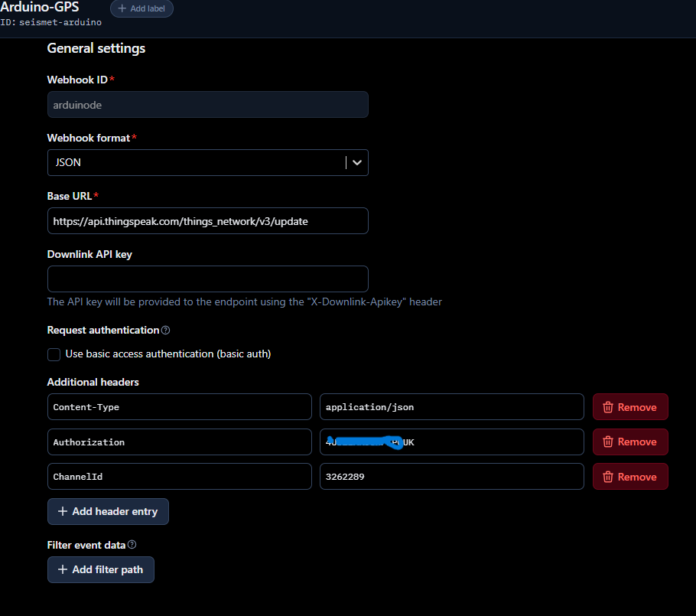Focus the Base URL input field
This screenshot has height=616, width=696.
point(207,220)
